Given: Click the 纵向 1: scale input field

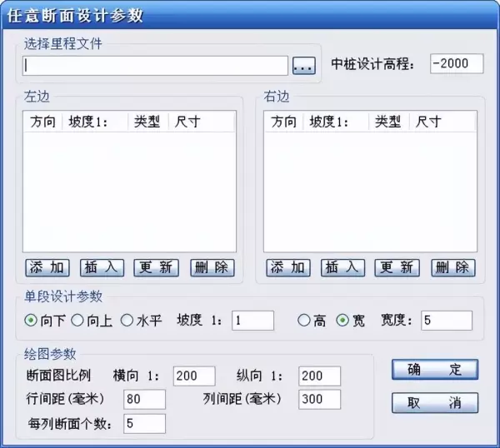Looking at the screenshot, I should (319, 376).
